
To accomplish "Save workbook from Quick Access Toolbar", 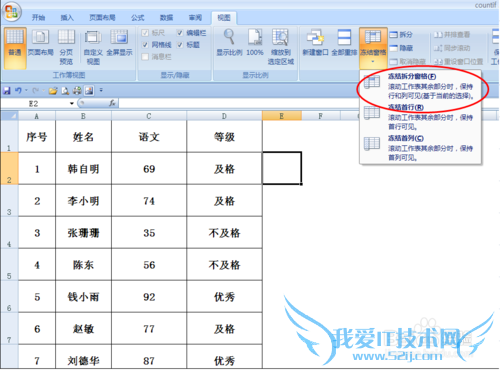I will click(x=7, y=90).
